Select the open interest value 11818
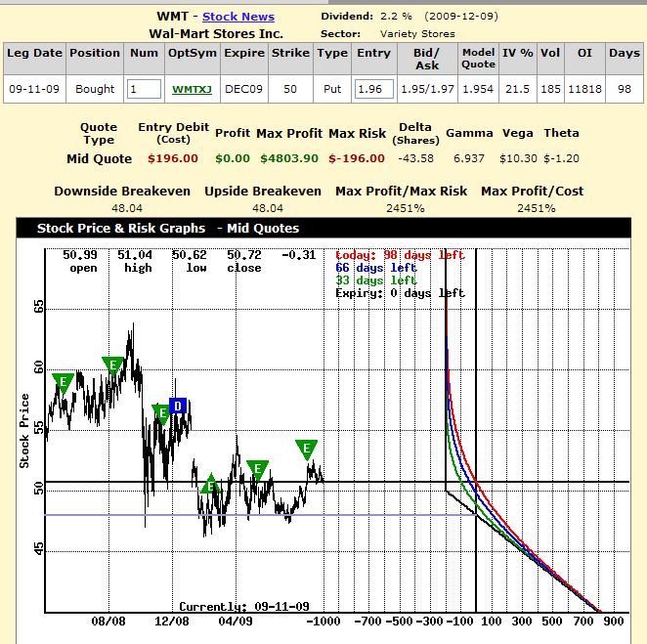The image size is (647, 644). (x=584, y=89)
